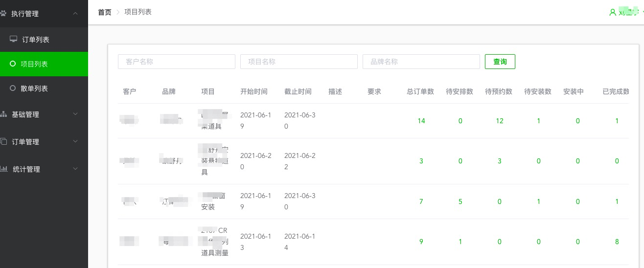The height and width of the screenshot is (268, 644).
Task: Click the circle icon beside 项目列表
Action: (x=13, y=64)
